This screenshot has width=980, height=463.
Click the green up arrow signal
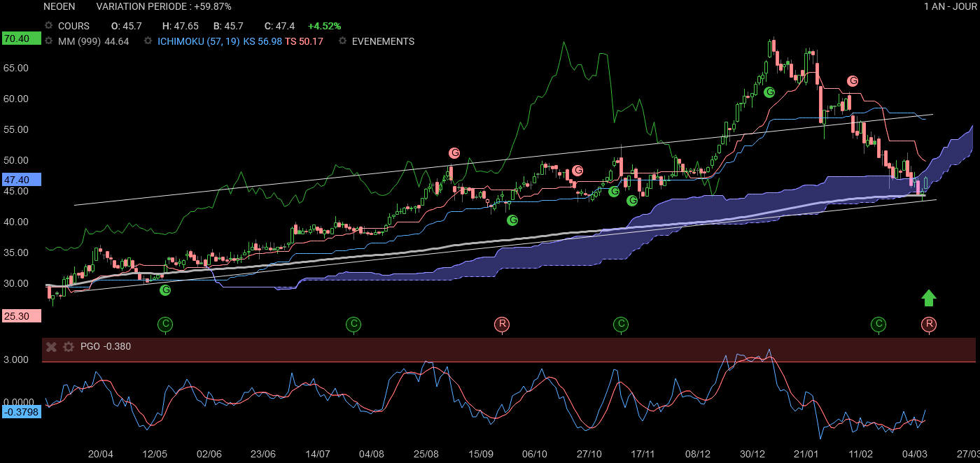[928, 299]
